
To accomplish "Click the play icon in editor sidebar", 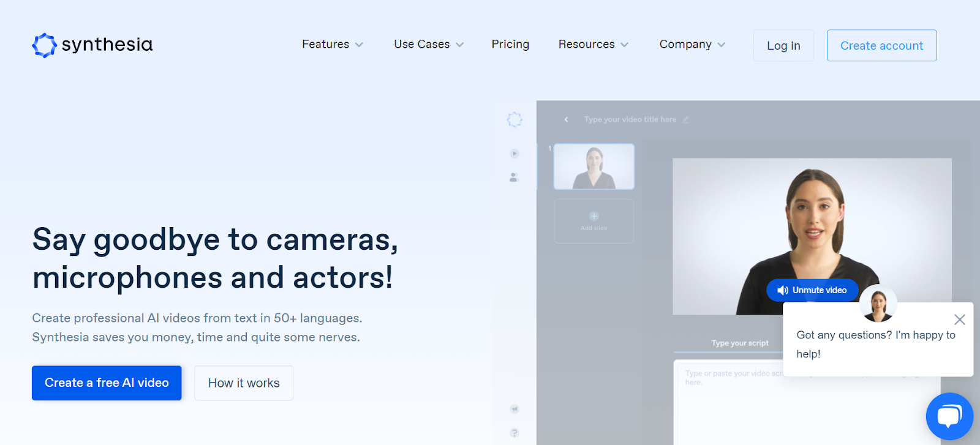I will coord(514,154).
